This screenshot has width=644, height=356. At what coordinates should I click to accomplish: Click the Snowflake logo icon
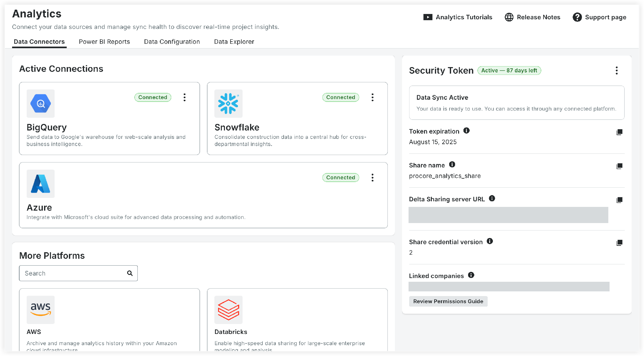tap(228, 103)
